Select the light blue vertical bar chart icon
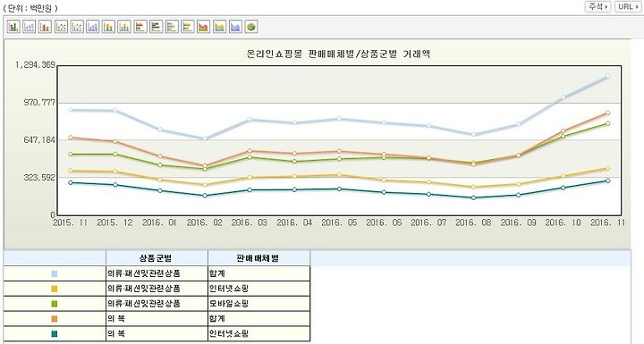Viewport: 644px width, 344px height. tap(30, 27)
